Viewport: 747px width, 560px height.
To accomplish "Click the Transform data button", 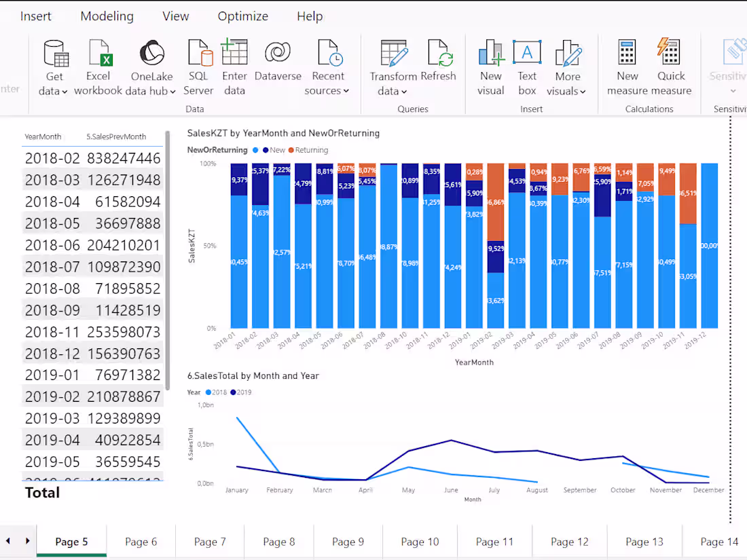I will click(x=393, y=64).
